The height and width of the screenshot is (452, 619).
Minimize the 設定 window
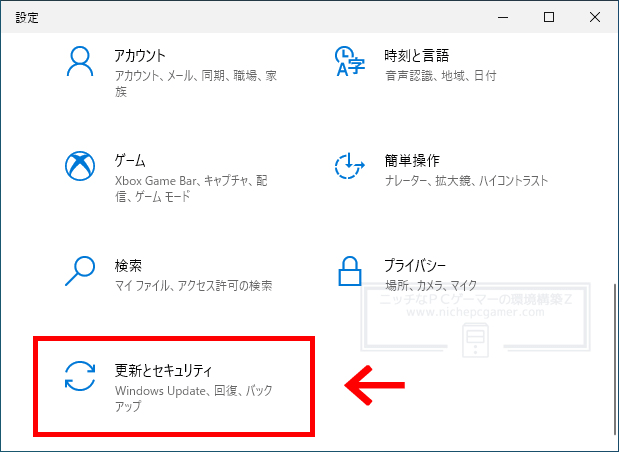pyautogui.click(x=503, y=17)
